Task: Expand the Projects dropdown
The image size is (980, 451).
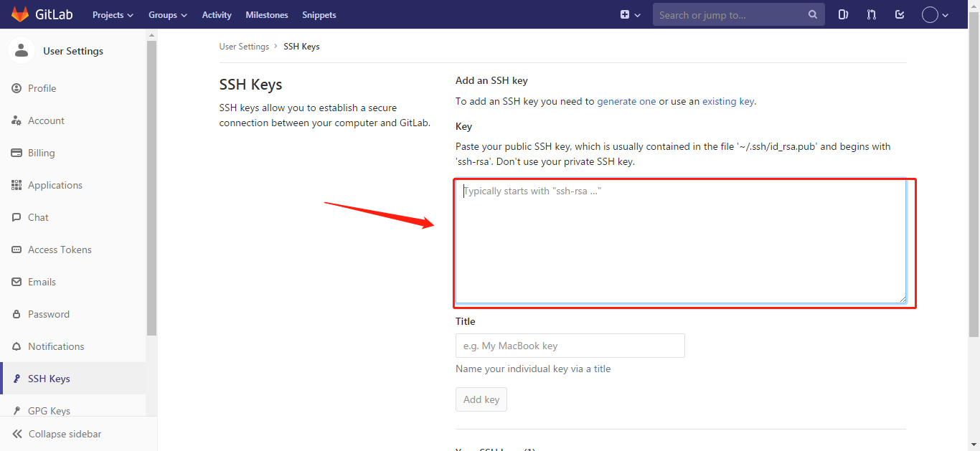Action: tap(112, 14)
